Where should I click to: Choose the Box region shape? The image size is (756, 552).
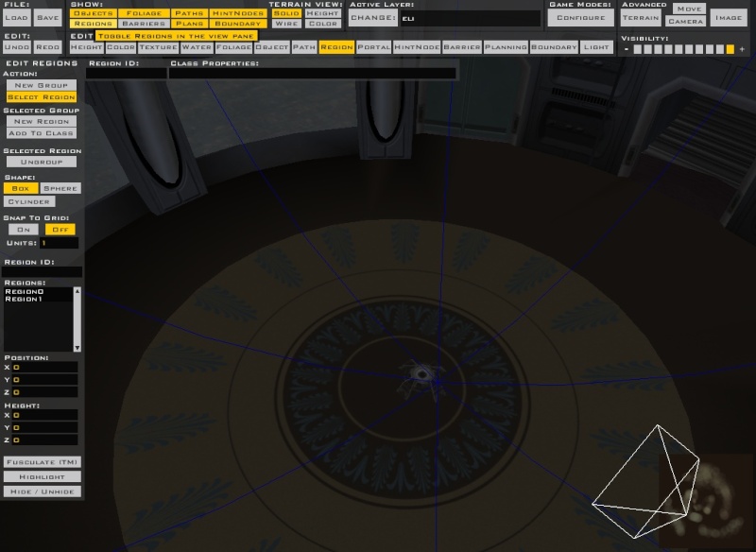pos(21,188)
